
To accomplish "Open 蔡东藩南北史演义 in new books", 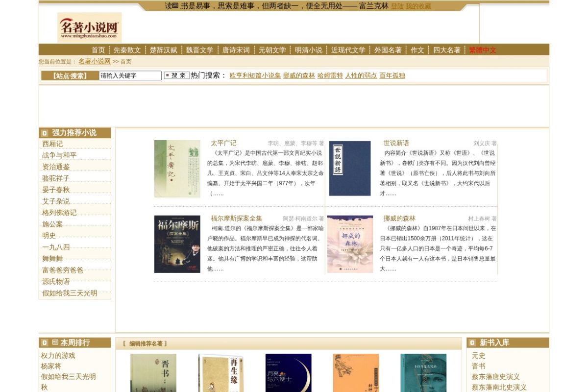I will (x=499, y=387).
